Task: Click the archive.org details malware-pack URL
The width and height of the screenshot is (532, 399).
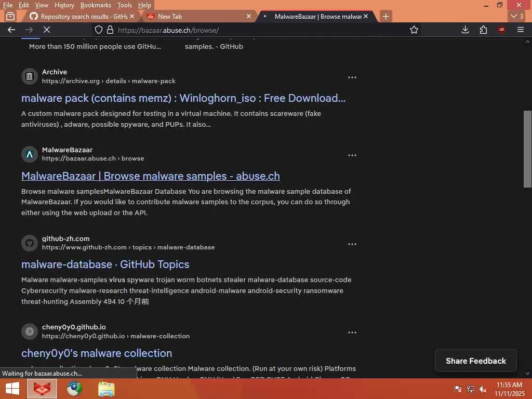Action: (109, 81)
